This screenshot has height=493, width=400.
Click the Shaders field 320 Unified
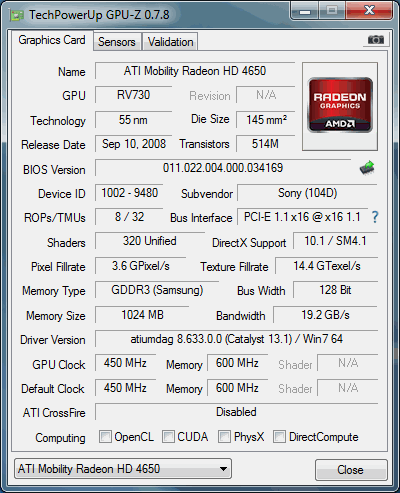[150, 241]
